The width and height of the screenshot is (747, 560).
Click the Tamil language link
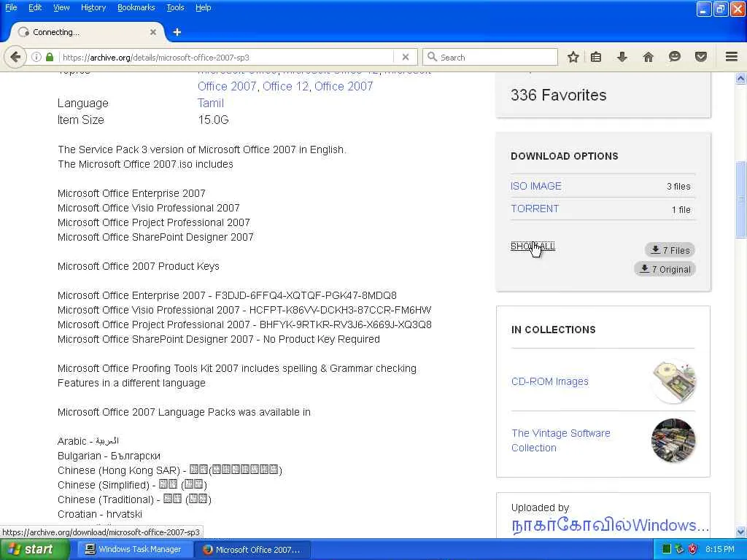[211, 104]
